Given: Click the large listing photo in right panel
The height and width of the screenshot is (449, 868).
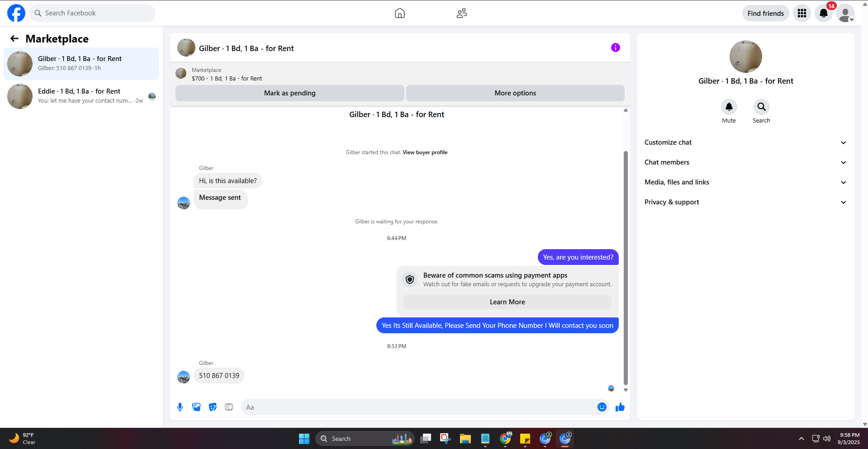Looking at the screenshot, I should pyautogui.click(x=746, y=57).
